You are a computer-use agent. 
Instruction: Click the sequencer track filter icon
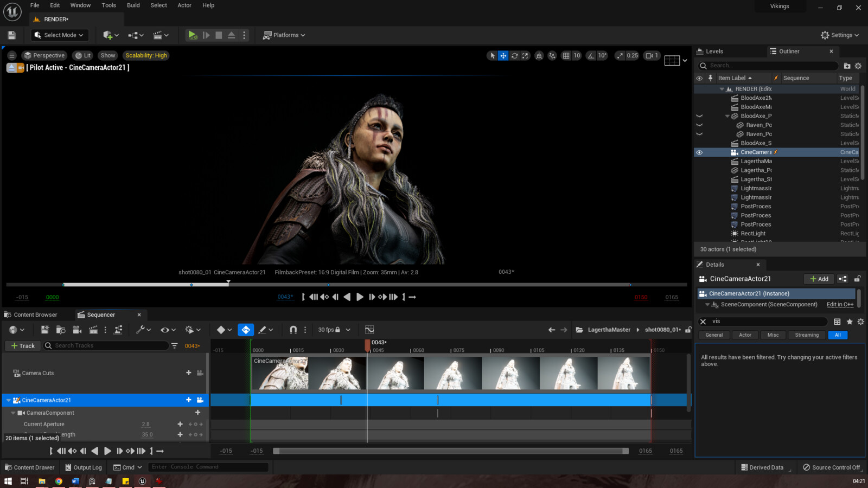(x=174, y=345)
